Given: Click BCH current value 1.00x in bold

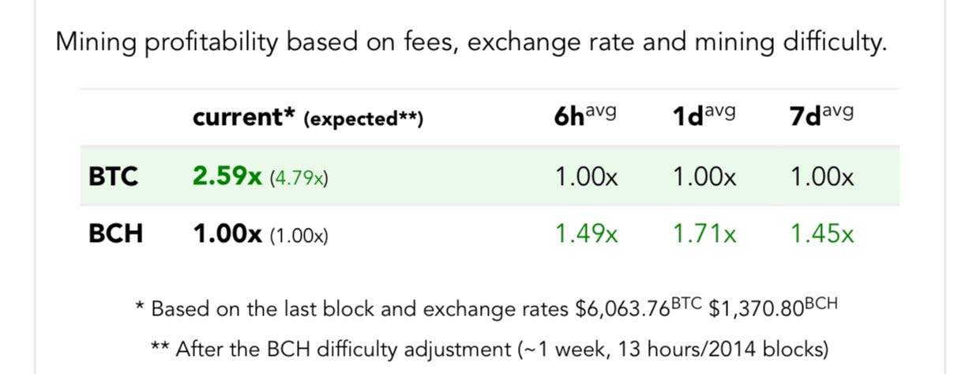Looking at the screenshot, I should point(227,234).
